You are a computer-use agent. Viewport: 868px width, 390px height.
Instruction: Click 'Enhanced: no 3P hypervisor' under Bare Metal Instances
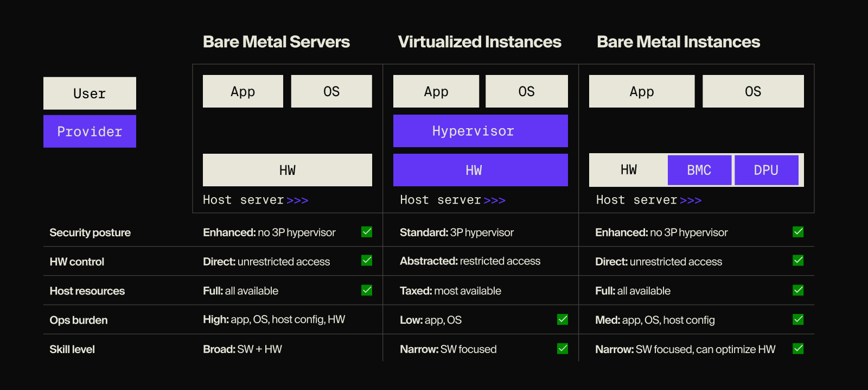click(661, 232)
